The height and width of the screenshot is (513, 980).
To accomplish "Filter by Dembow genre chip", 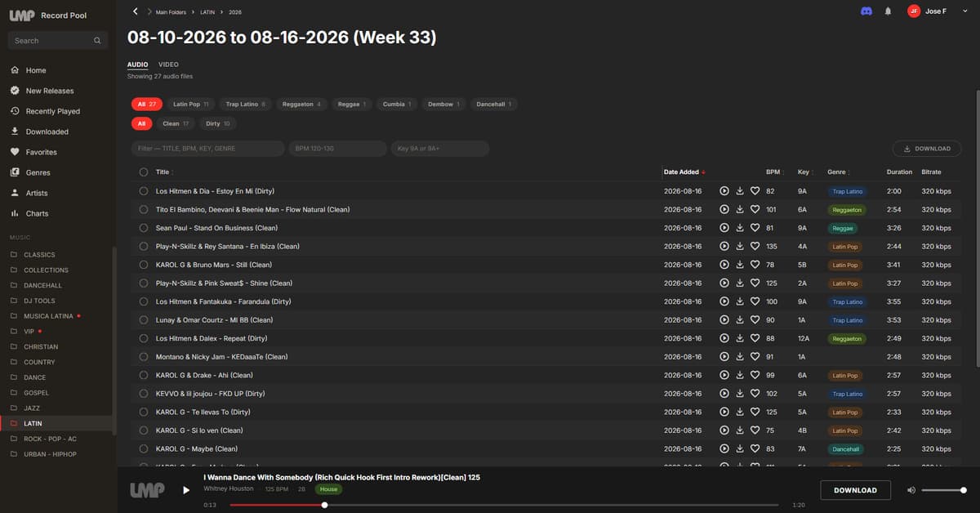I will click(444, 105).
